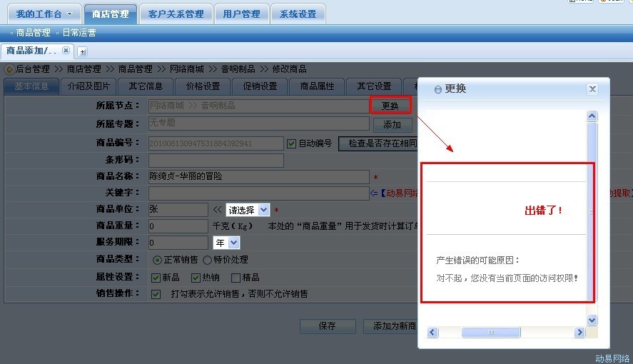Viewport: 633px width, 364px height.
Task: Uncheck the 热销 attribute checkbox
Action: (196, 278)
